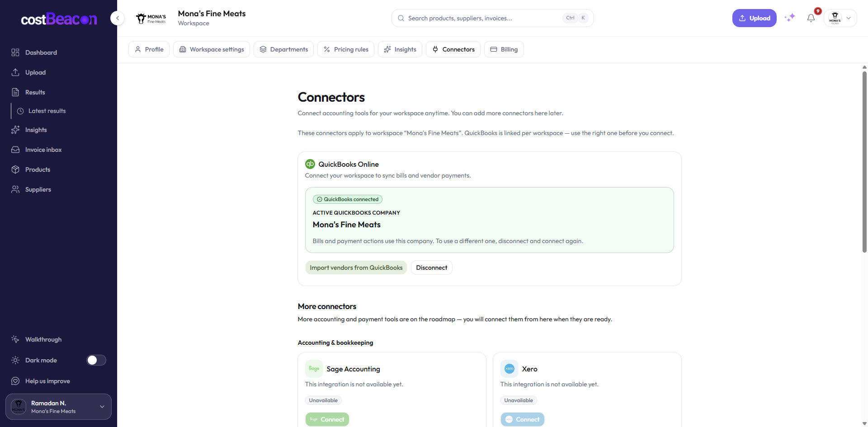Screen dimensions: 868x427
Task: Click the Invoice inbox tray icon
Action: pos(15,150)
